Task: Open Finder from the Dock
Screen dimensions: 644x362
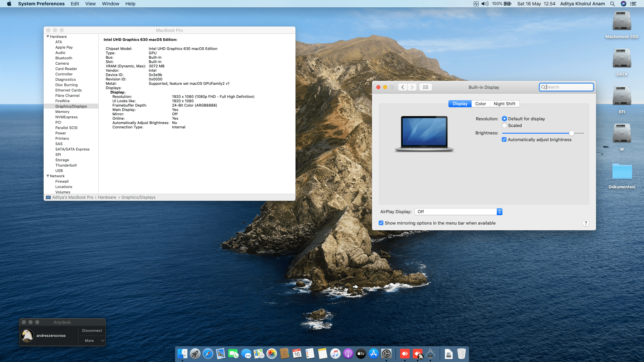Action: coord(182,354)
